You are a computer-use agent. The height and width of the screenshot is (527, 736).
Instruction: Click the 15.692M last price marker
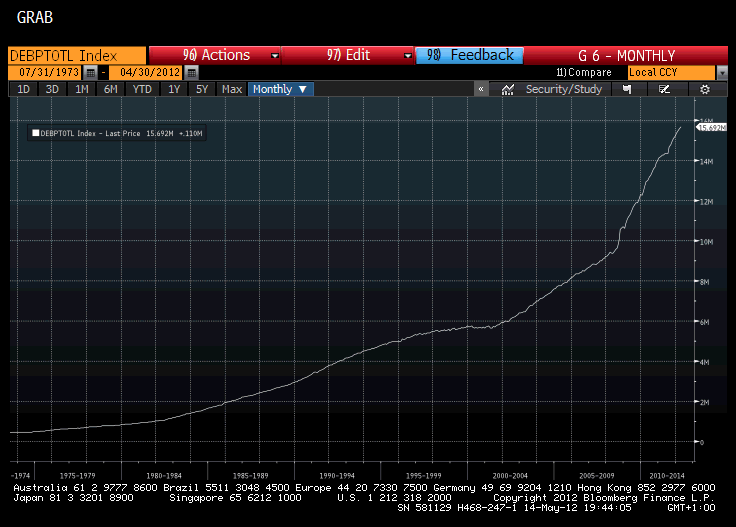(x=711, y=128)
